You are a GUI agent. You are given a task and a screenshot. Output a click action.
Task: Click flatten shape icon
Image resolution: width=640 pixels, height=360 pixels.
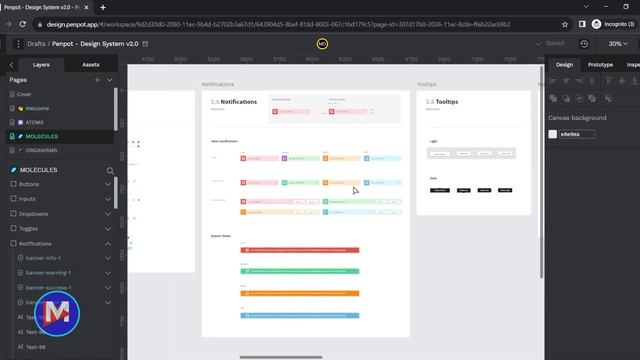(608, 98)
